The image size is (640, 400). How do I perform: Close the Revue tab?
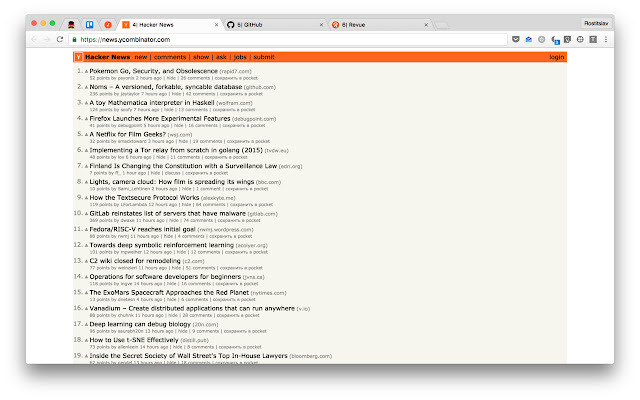click(x=426, y=25)
